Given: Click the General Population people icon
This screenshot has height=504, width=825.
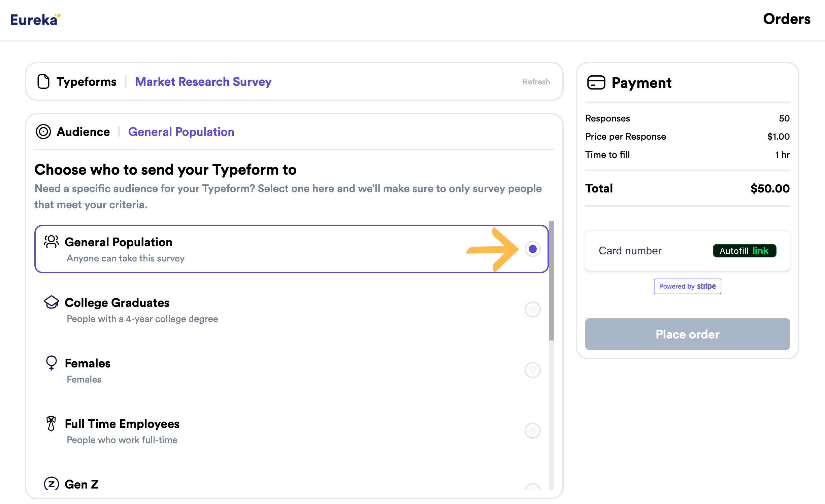Looking at the screenshot, I should (51, 242).
